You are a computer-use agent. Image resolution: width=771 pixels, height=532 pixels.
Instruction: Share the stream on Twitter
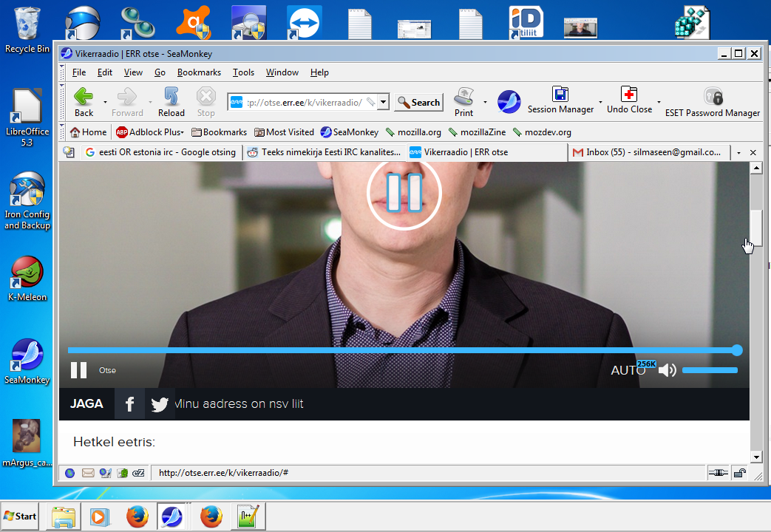[x=160, y=404]
